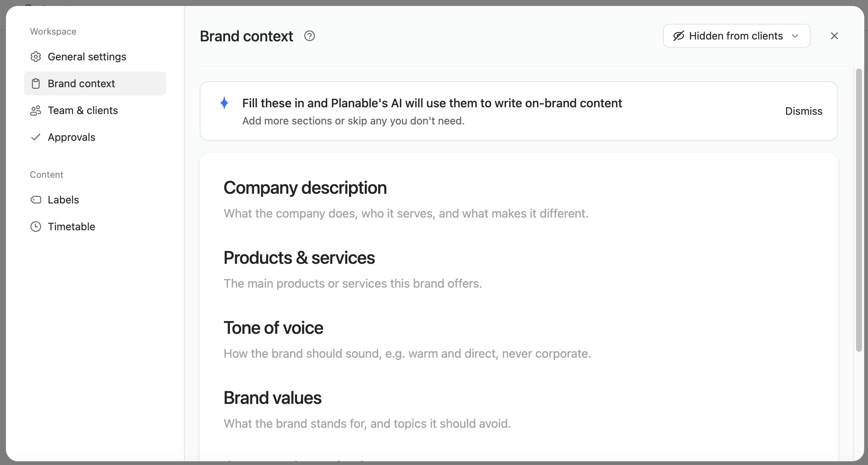Click the blue AI sparkle icon
This screenshot has width=868, height=465.
tap(224, 103)
